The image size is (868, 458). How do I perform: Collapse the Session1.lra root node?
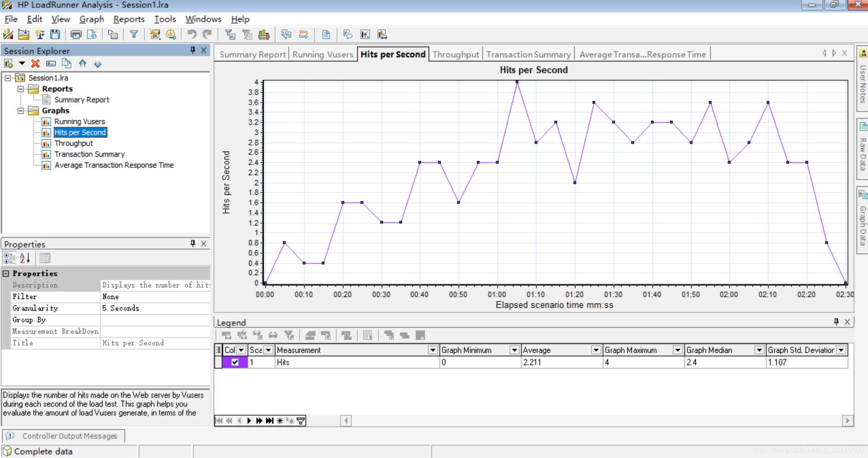[8, 78]
